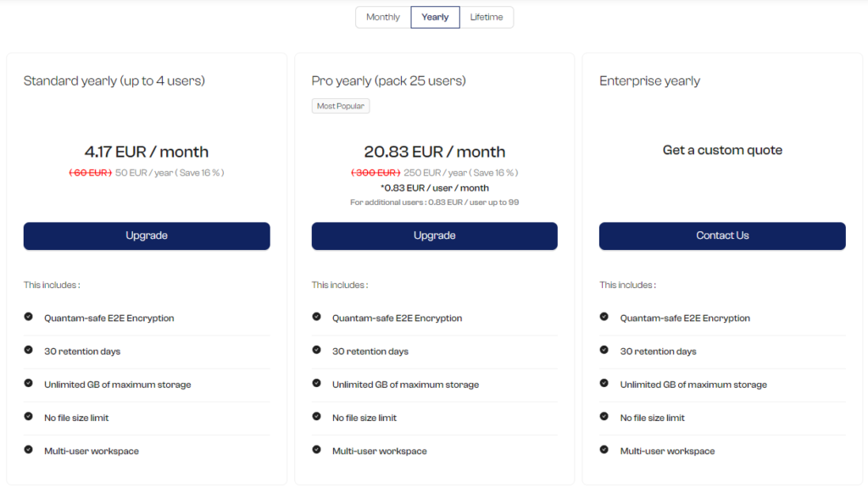Viewport: 868px width, 493px height.
Task: Click checkmark beside Pro No file size limit
Action: (x=317, y=417)
